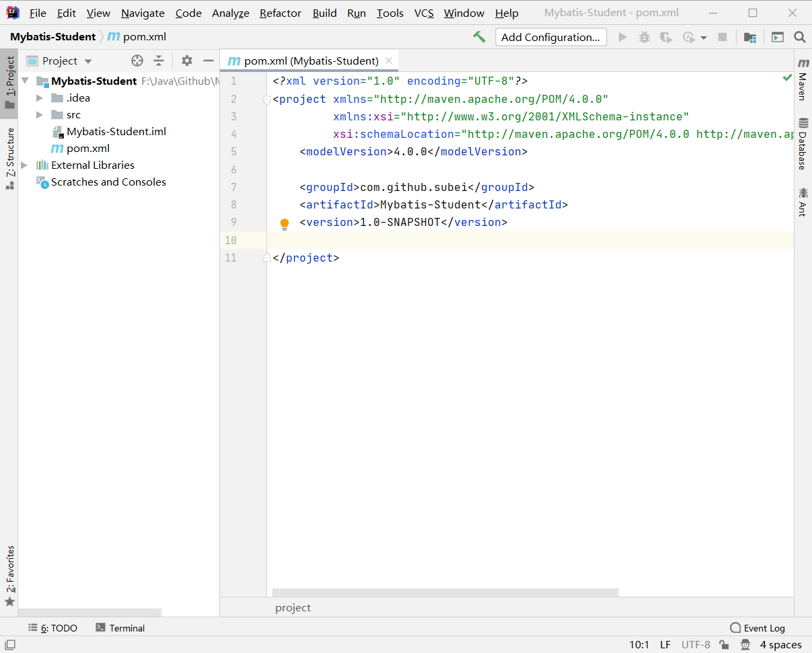
Task: Open Project panel settings gear
Action: [x=187, y=61]
